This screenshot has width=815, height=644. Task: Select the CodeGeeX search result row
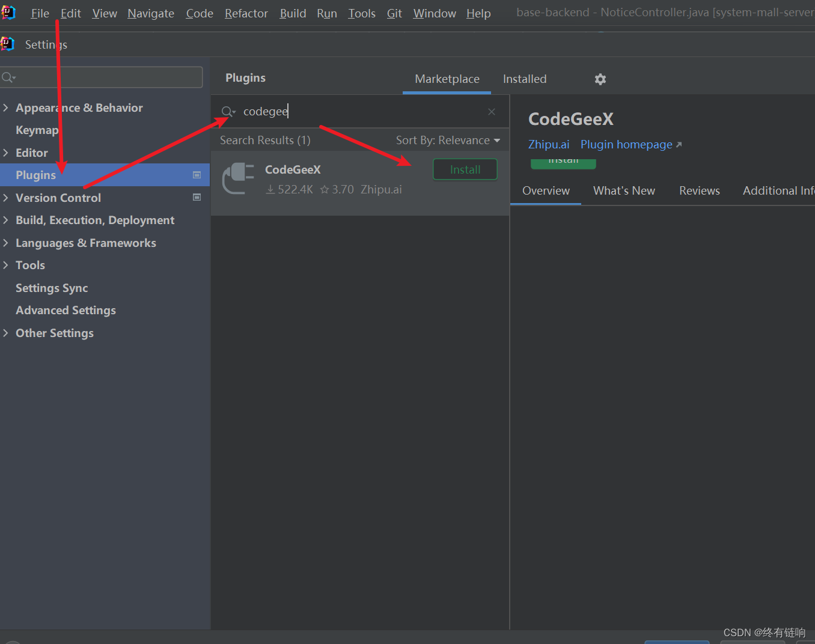pyautogui.click(x=360, y=183)
